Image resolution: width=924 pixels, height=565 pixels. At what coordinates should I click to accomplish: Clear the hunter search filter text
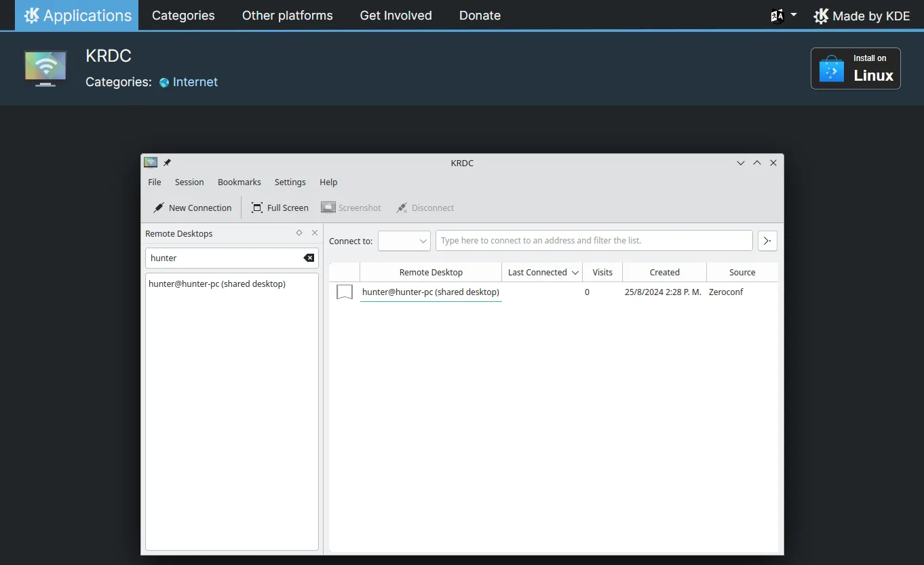point(309,258)
